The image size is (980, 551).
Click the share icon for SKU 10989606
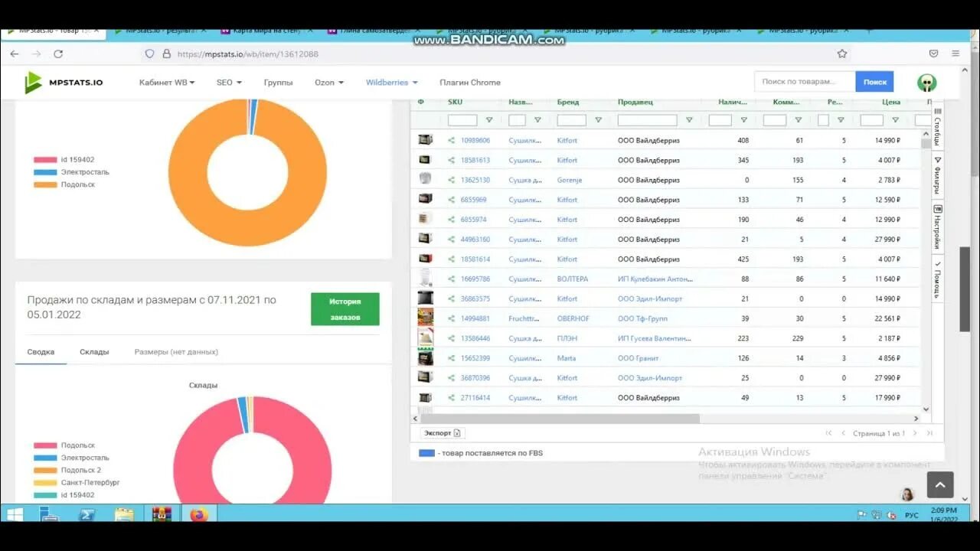tap(452, 141)
